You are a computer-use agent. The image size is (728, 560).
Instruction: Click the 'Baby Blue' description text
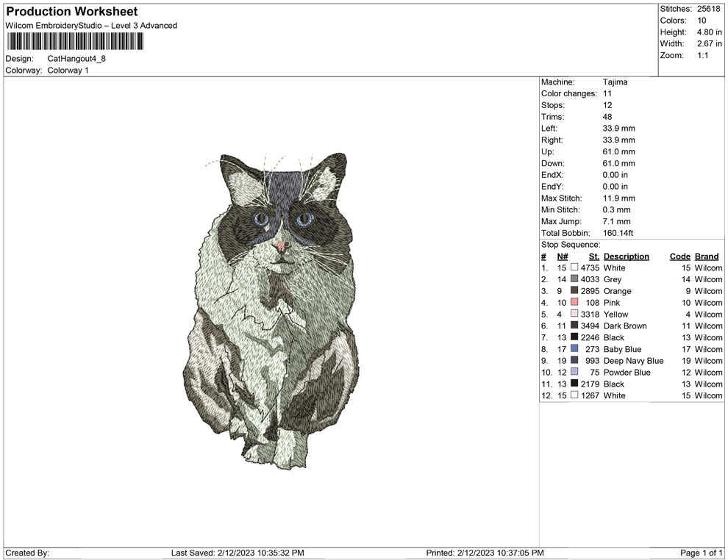pos(623,349)
